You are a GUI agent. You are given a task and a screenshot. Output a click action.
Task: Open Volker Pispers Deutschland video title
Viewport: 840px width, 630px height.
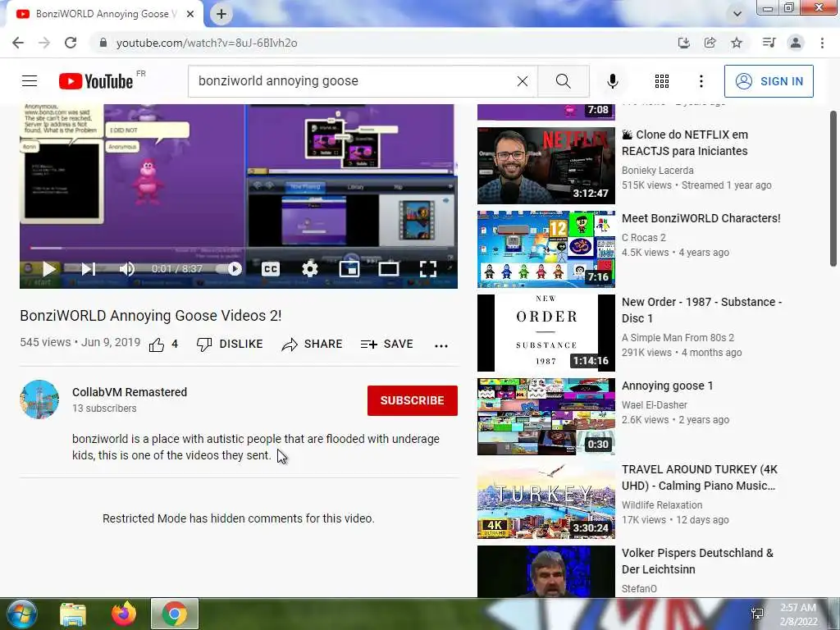click(x=697, y=561)
